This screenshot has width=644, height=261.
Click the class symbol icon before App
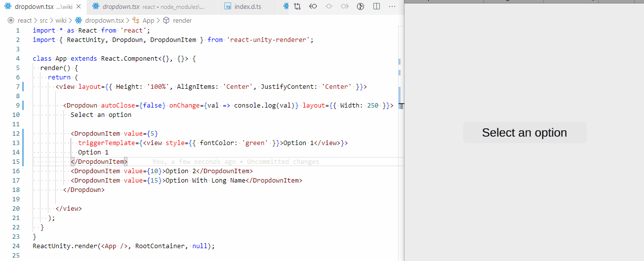click(x=136, y=21)
